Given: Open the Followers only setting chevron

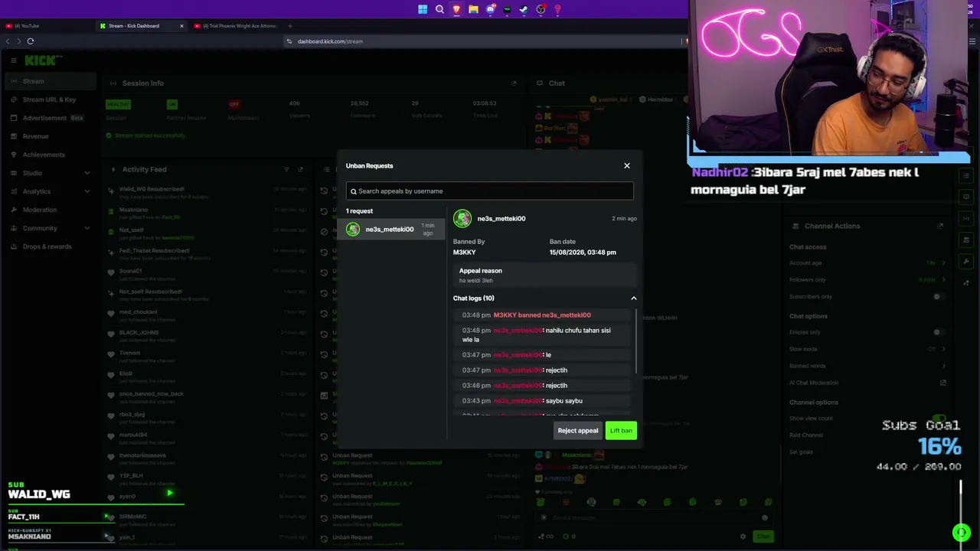Looking at the screenshot, I should [943, 280].
